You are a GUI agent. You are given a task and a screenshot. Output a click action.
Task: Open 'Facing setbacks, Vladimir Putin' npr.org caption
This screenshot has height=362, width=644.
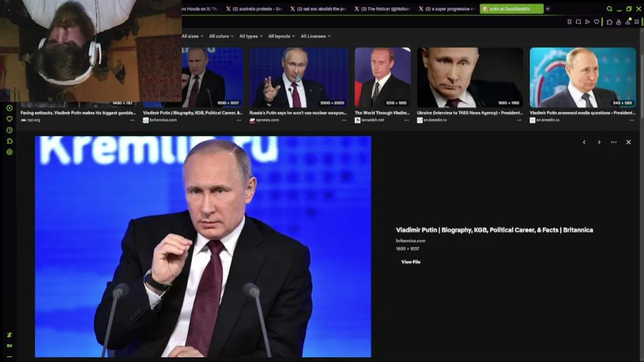pos(78,113)
